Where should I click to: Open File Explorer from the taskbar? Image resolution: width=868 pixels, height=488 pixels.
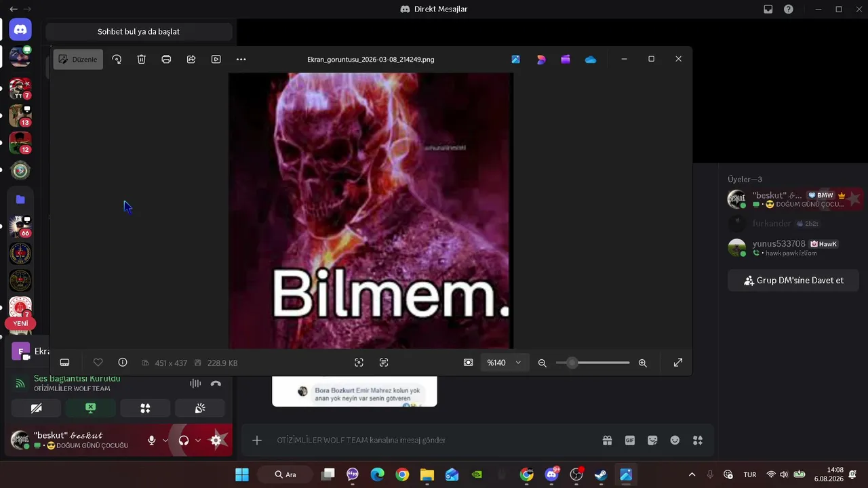pos(427,474)
